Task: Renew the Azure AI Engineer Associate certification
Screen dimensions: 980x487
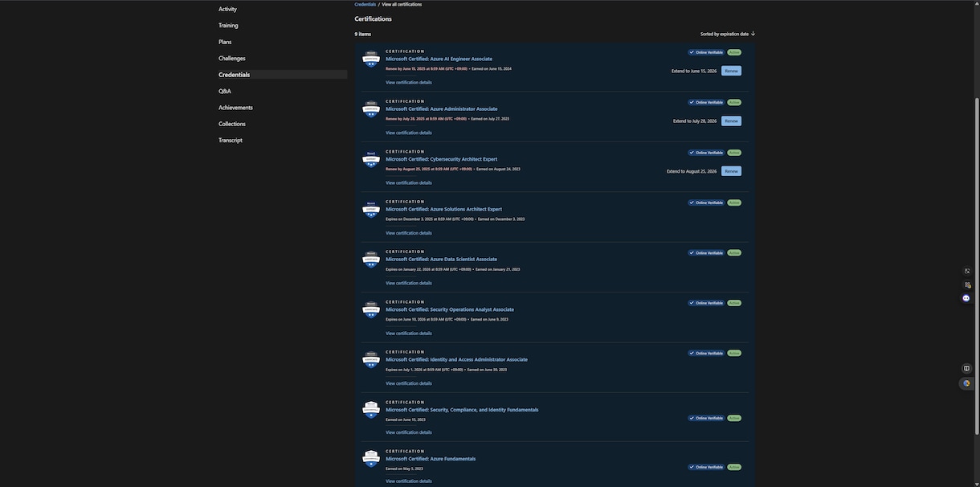Action: pyautogui.click(x=731, y=71)
